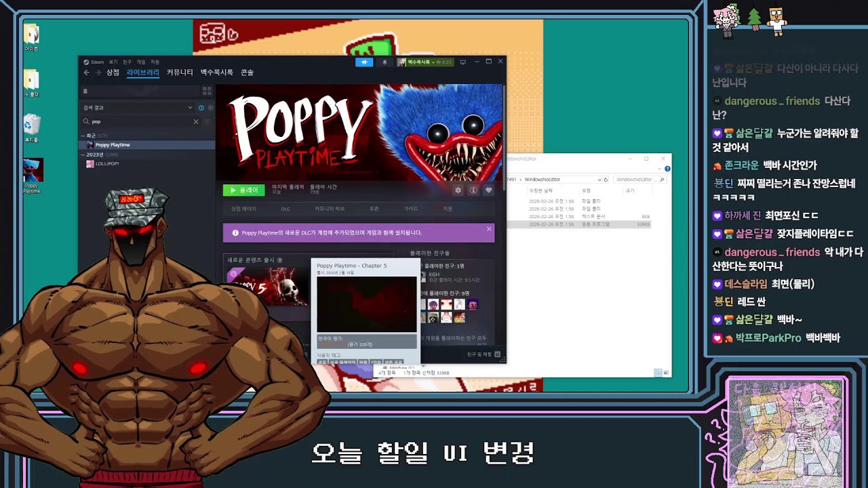The width and height of the screenshot is (868, 488).
Task: Go back with Steam's back arrow
Action: (86, 73)
